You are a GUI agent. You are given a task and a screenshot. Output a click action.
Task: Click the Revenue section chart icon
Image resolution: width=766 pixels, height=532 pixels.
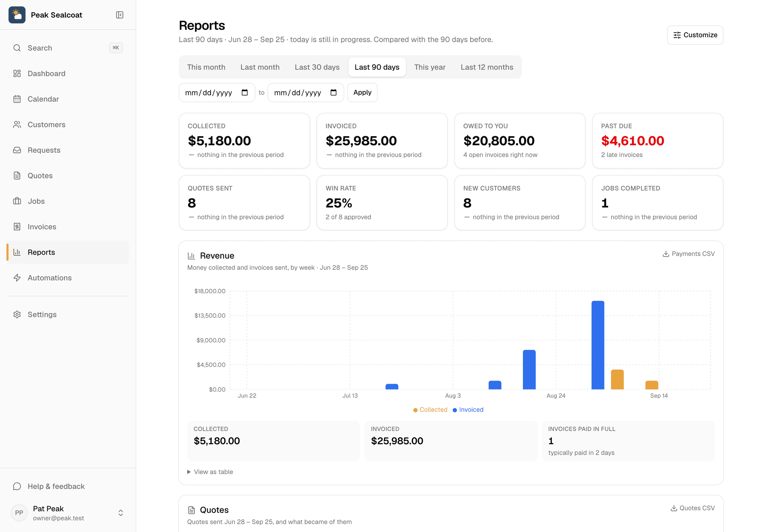click(x=191, y=256)
